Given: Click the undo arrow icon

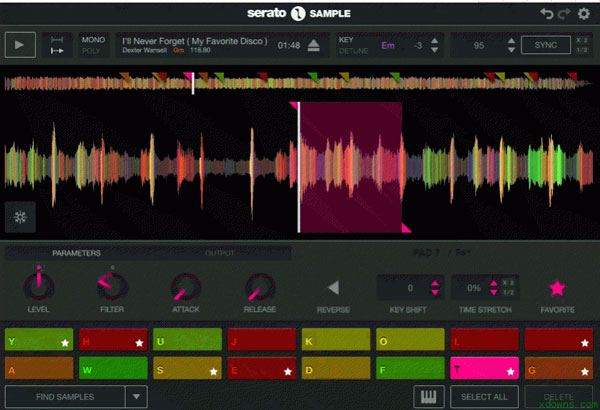Looking at the screenshot, I should (x=547, y=14).
